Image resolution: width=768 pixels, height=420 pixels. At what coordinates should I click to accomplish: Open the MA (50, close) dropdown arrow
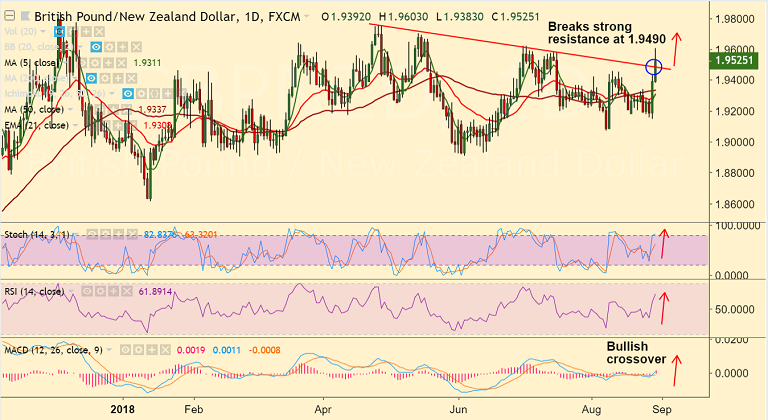tap(70, 110)
